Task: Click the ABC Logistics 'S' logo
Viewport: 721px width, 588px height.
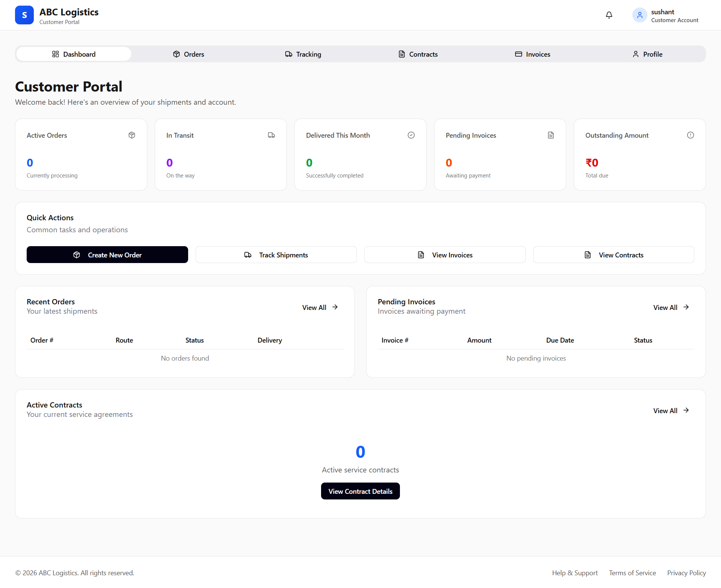Action: [x=24, y=15]
